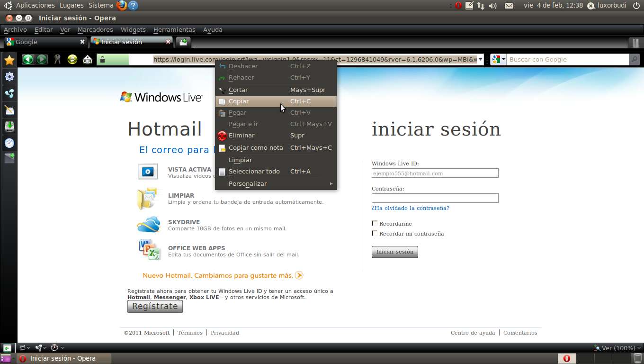This screenshot has width=644, height=364.
Task: Open the Aplicaciones menu in the top panel
Action: point(35,5)
